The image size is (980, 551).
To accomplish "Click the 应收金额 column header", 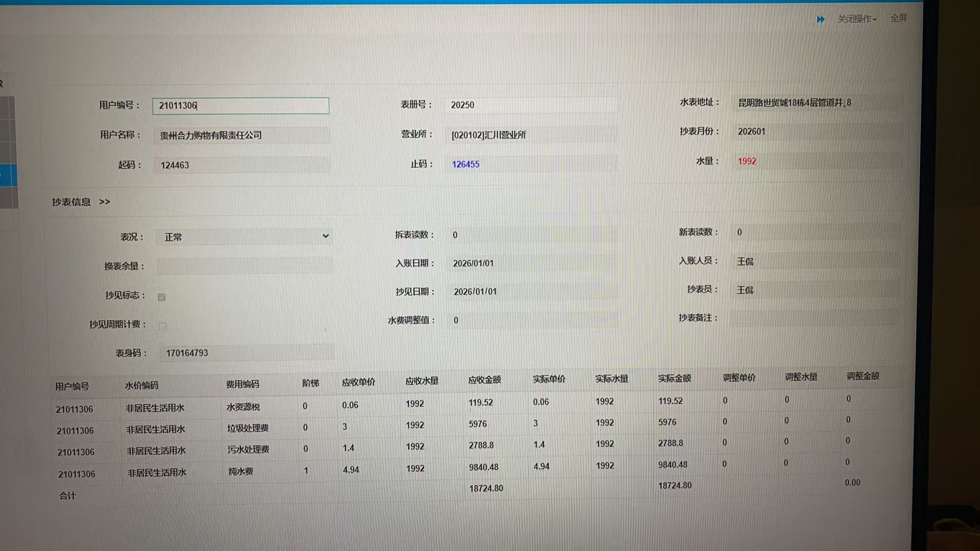I will point(484,380).
